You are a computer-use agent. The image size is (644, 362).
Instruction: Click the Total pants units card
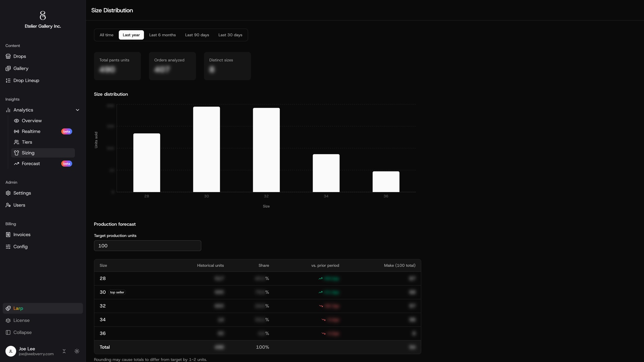[117, 66]
